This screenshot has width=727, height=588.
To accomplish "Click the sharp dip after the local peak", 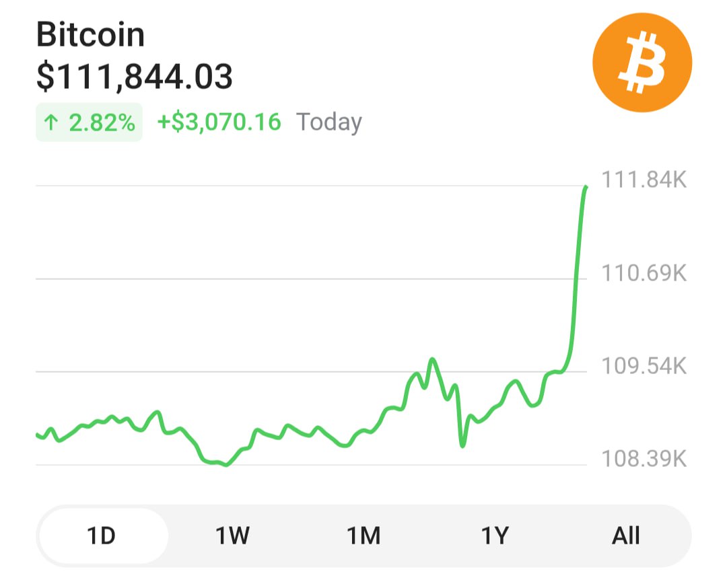I will (462, 445).
